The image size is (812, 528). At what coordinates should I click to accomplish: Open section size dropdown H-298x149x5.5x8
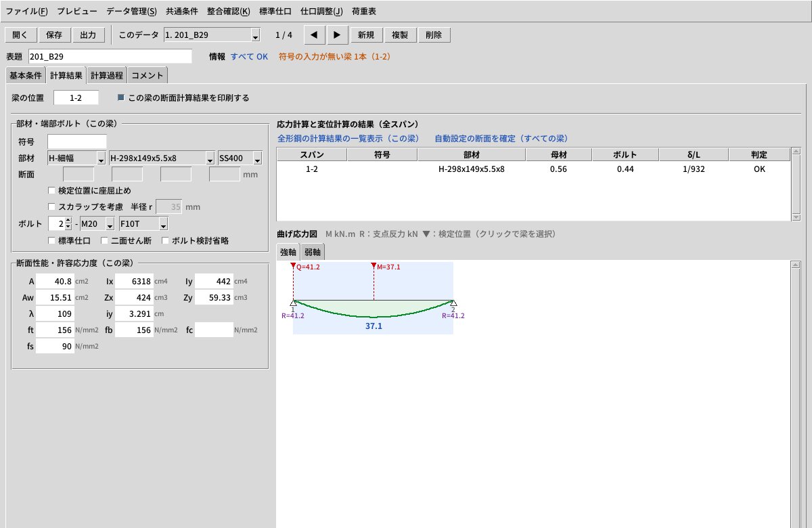pyautogui.click(x=162, y=158)
